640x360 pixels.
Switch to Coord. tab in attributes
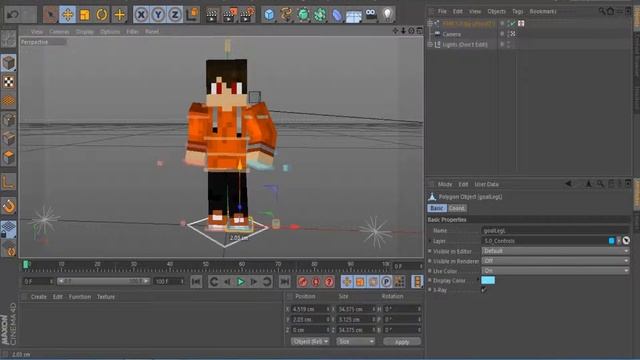[457, 209]
